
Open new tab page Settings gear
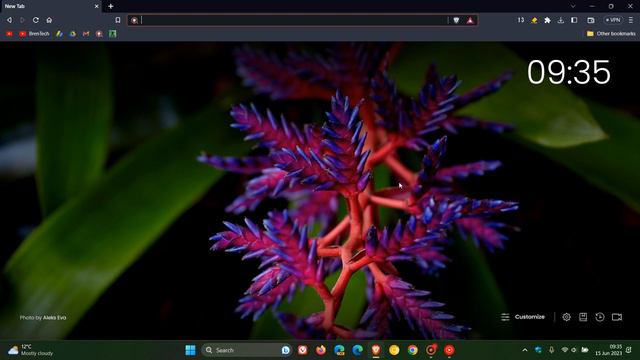coord(566,317)
